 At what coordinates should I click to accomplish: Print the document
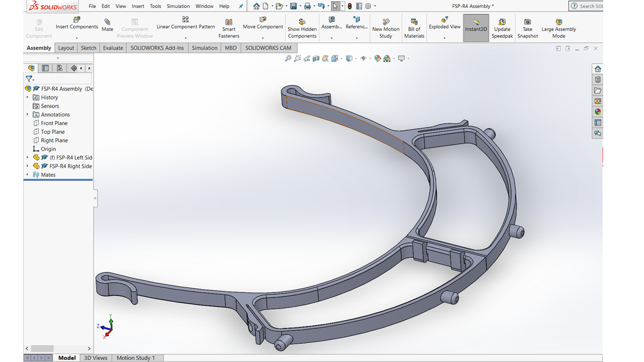point(307,6)
